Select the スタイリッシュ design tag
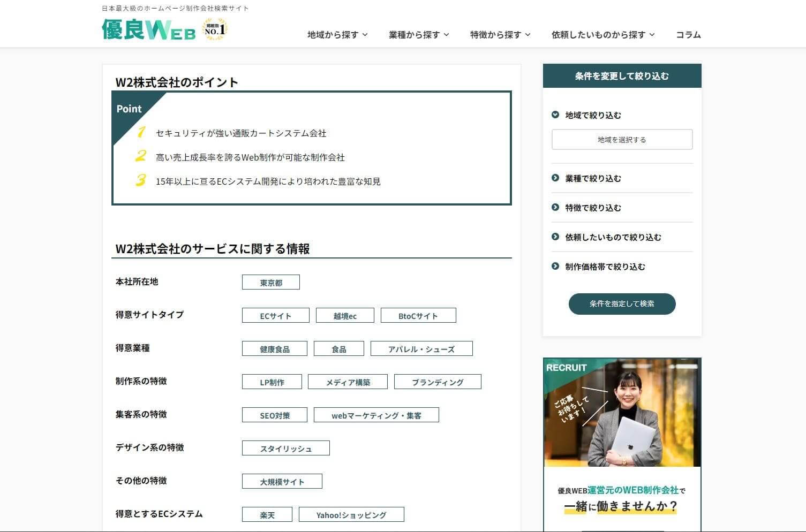Image resolution: width=806 pixels, height=532 pixels. tap(286, 448)
